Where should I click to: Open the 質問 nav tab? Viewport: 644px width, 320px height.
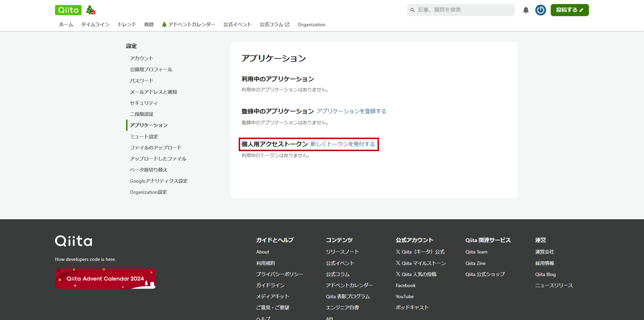point(149,25)
